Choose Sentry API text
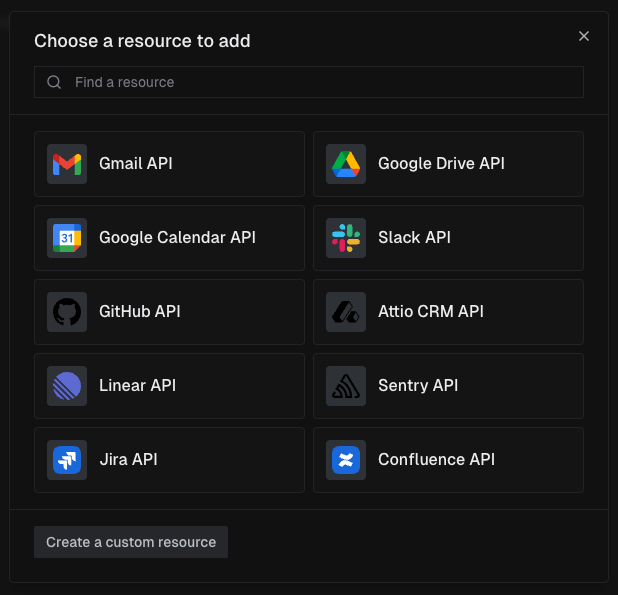Viewport: 618px width, 595px height. point(418,386)
